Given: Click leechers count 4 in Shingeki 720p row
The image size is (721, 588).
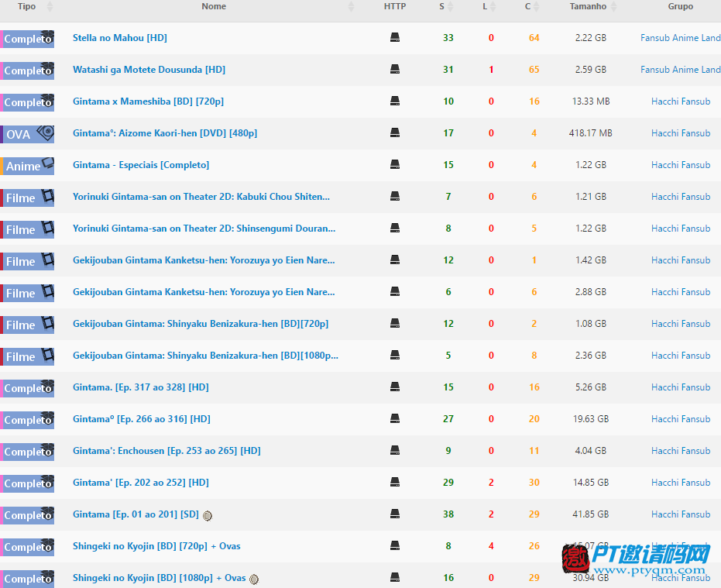Looking at the screenshot, I should coord(491,545).
